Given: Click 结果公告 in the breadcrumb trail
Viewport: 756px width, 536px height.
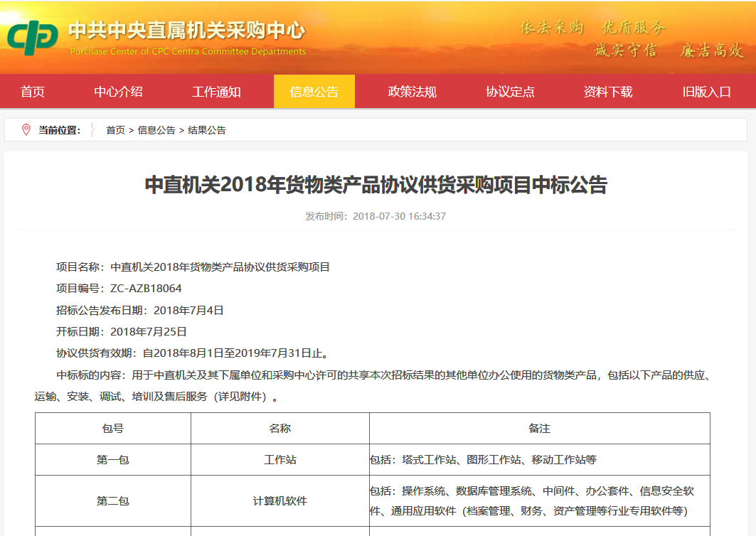Looking at the screenshot, I should pyautogui.click(x=207, y=130).
